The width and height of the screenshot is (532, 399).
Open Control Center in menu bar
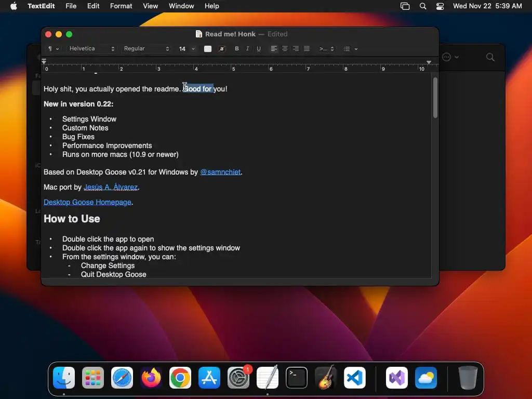440,6
